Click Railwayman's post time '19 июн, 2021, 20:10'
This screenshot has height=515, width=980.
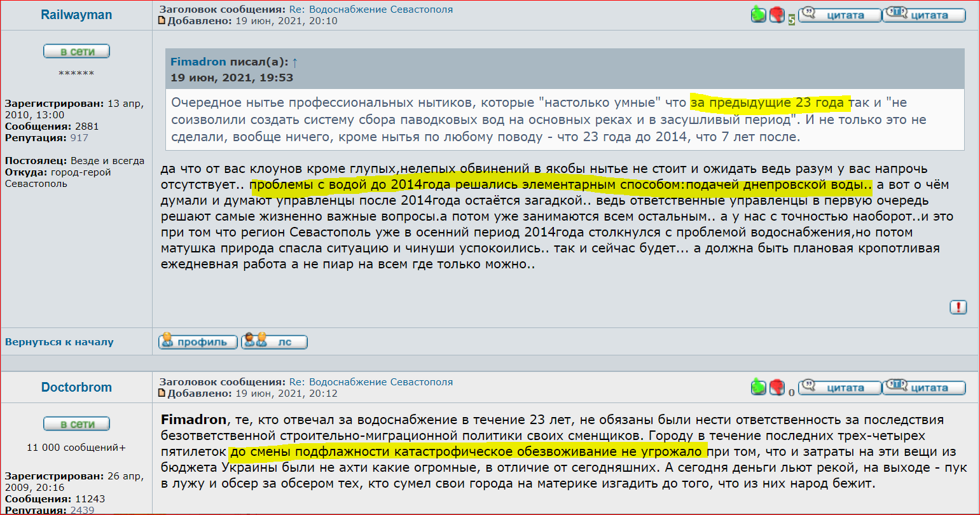pos(286,21)
